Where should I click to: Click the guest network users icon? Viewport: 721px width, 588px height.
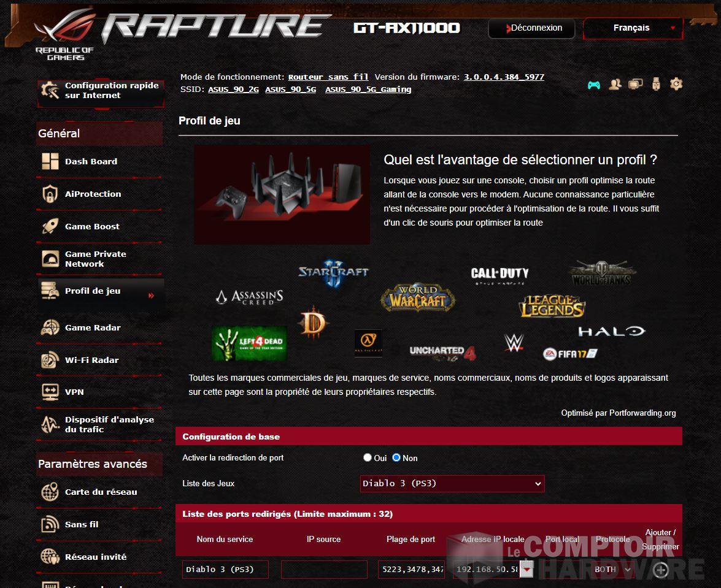point(615,84)
